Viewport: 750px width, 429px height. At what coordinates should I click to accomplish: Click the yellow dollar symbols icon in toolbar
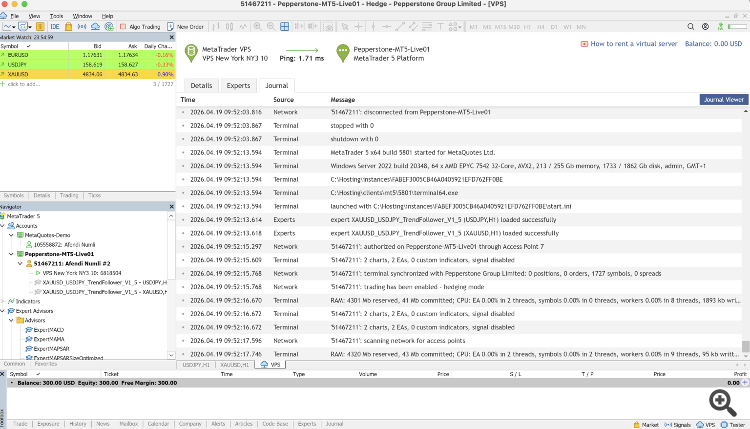click(x=40, y=27)
